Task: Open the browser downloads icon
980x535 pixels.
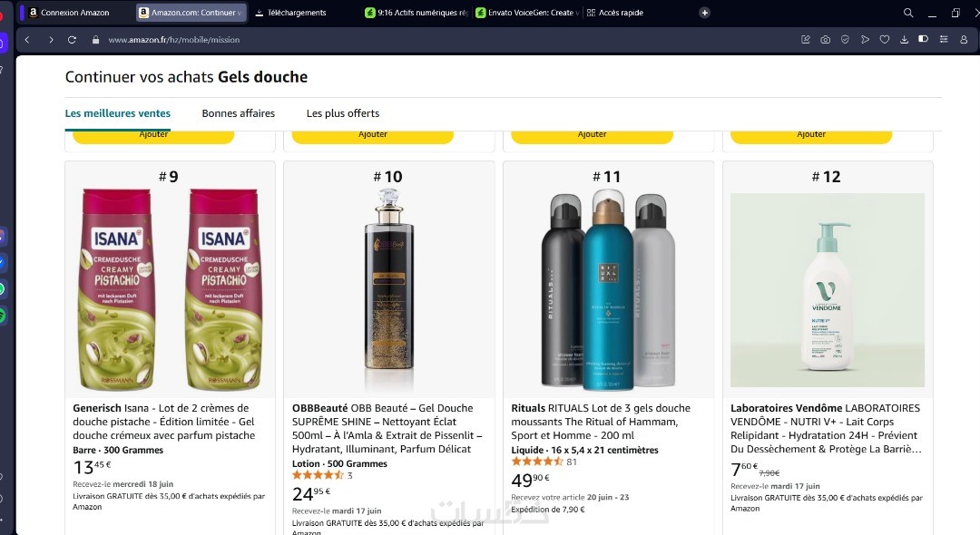Action: click(904, 40)
